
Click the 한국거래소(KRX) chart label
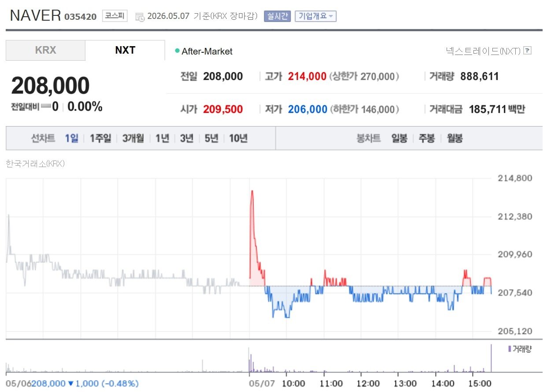pyautogui.click(x=35, y=164)
